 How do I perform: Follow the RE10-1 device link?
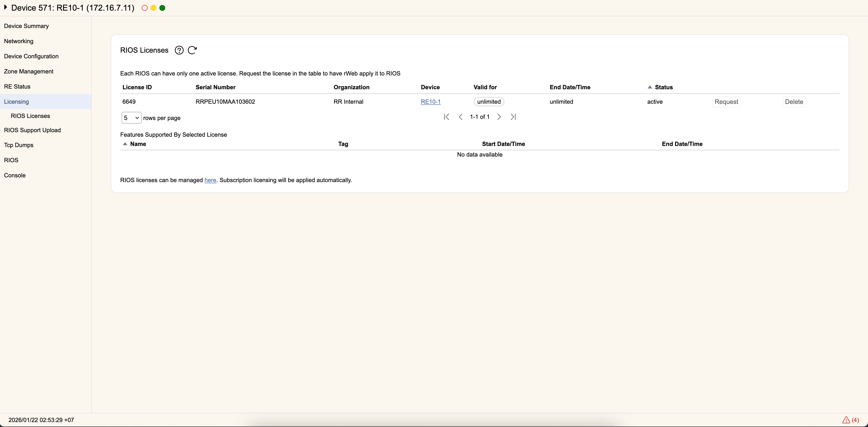point(431,102)
